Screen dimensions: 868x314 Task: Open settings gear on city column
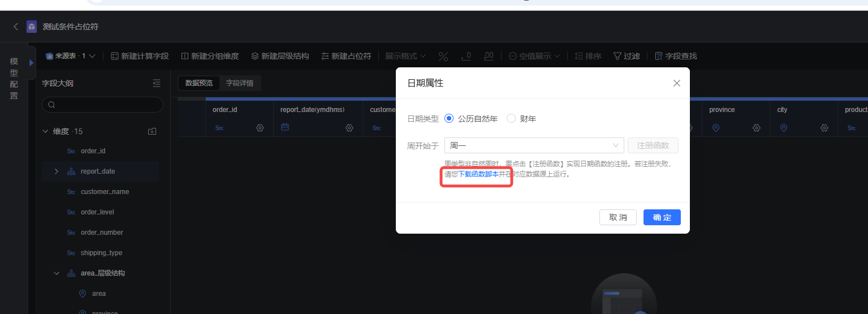pyautogui.click(x=824, y=128)
